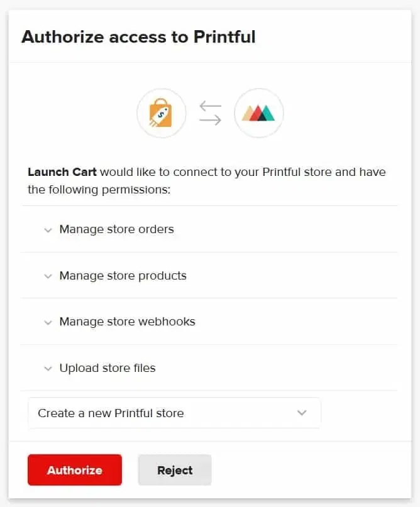
Task: Expand the Manage store orders permission
Action: click(48, 230)
